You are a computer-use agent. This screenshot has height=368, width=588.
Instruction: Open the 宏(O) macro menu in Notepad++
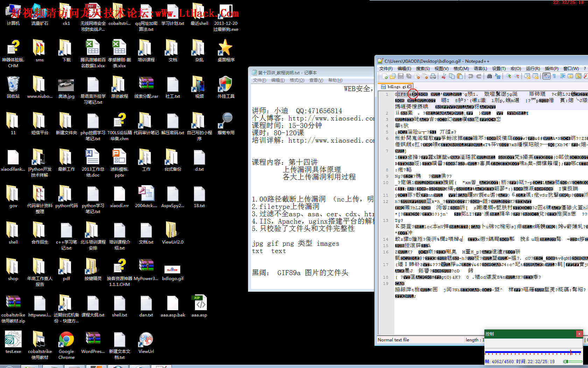pyautogui.click(x=516, y=69)
